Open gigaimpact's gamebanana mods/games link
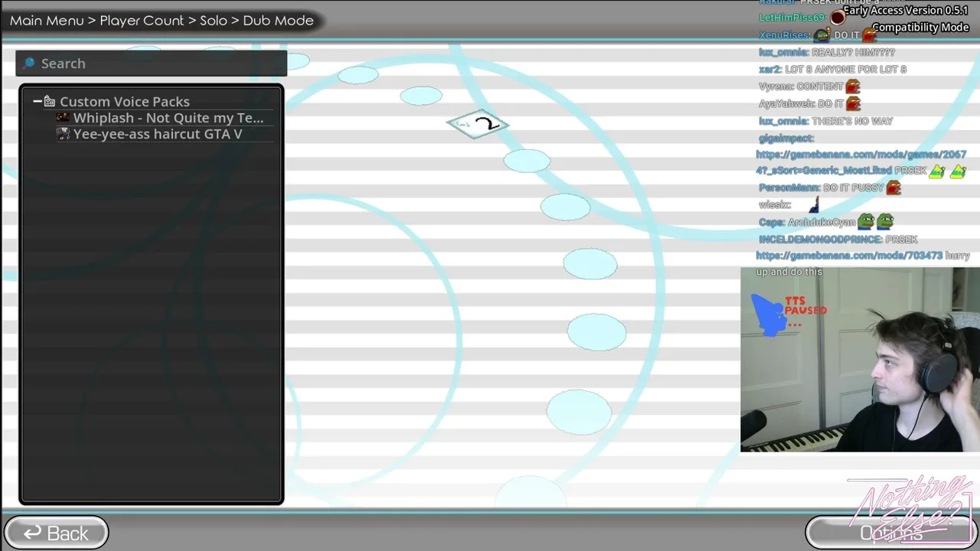The width and height of the screenshot is (980, 551). coord(861,162)
